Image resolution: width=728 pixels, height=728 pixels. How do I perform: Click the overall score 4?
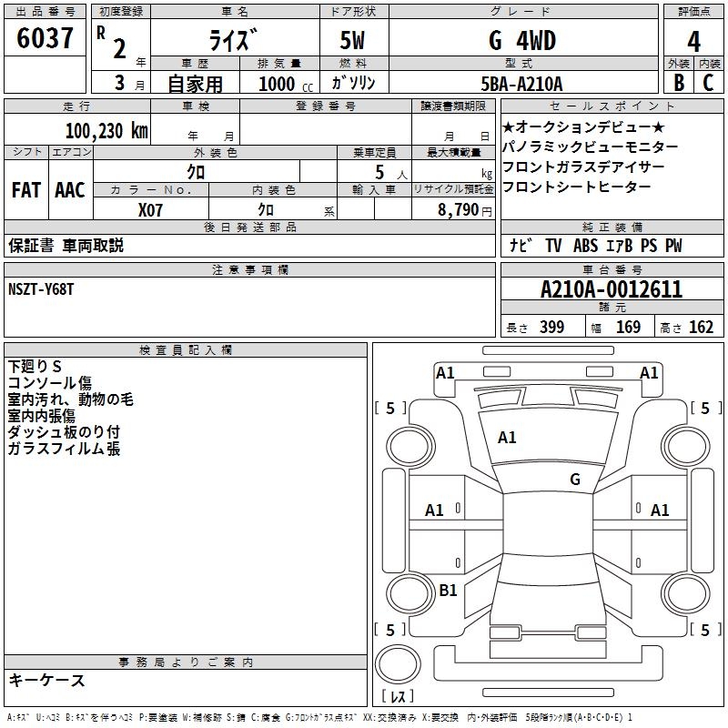pos(693,41)
